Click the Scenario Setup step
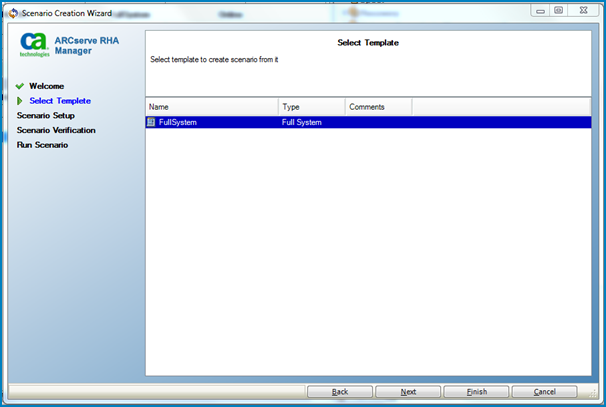606x407 pixels. (x=46, y=116)
